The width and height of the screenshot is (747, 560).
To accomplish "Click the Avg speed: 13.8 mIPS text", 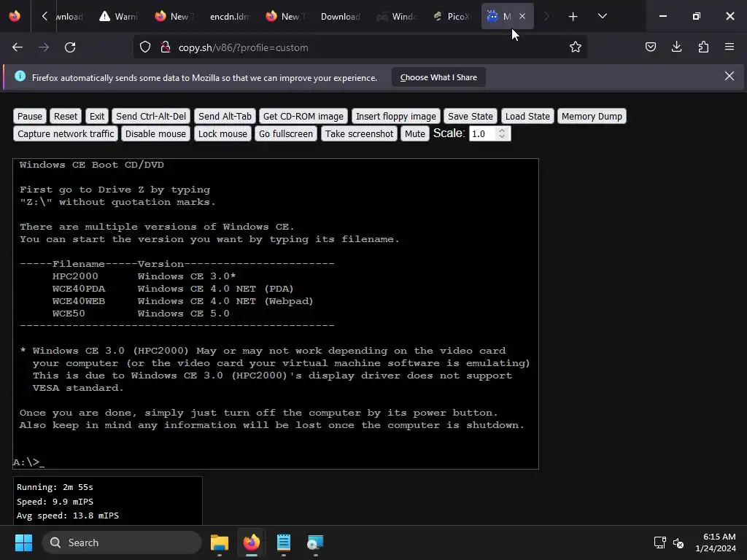I will [x=68, y=516].
